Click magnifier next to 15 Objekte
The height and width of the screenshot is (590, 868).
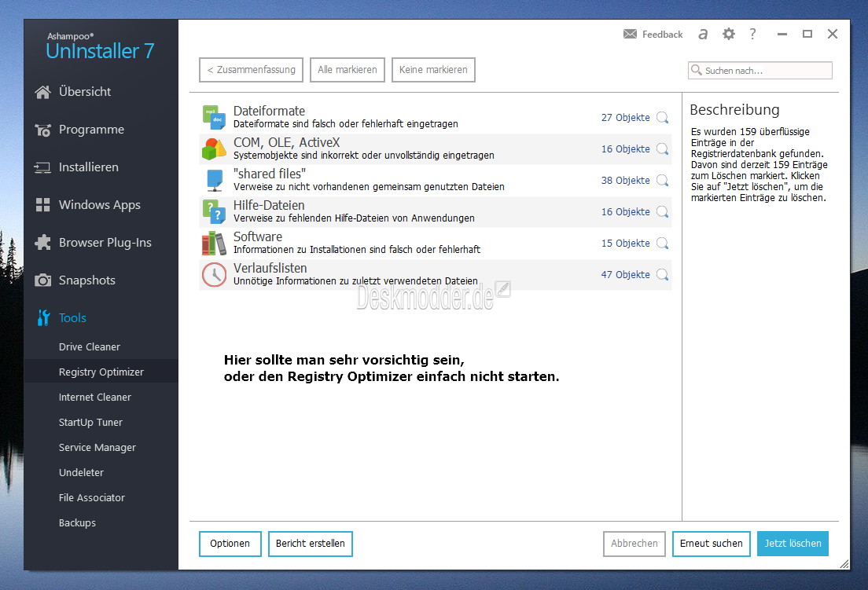pos(663,244)
